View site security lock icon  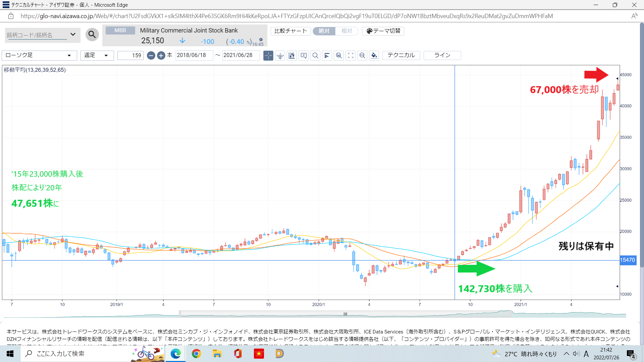click(x=11, y=16)
